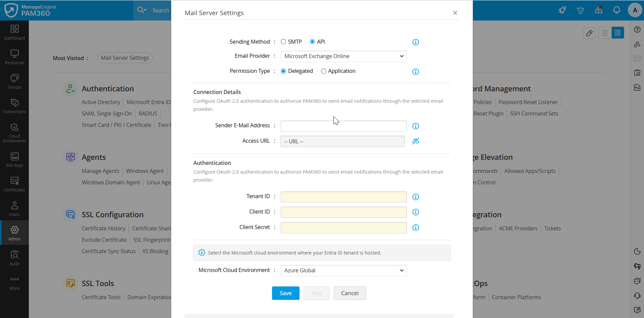The height and width of the screenshot is (318, 644).
Task: Cancel mail server settings dialog
Action: pyautogui.click(x=350, y=293)
